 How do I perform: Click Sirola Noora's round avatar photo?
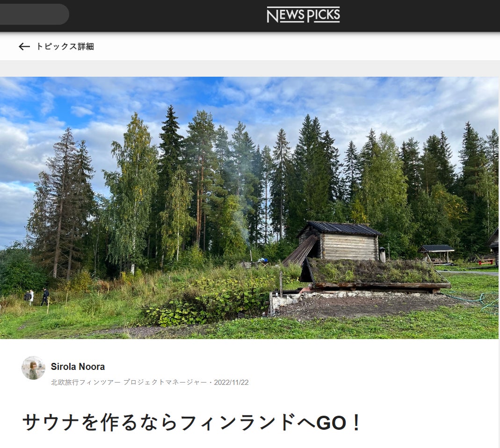click(x=34, y=368)
